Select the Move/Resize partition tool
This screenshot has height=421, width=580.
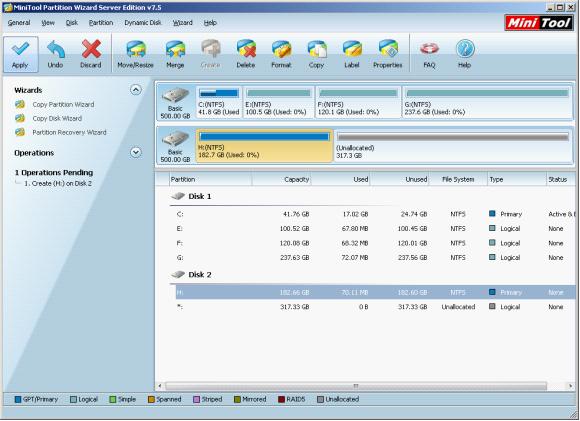(135, 54)
